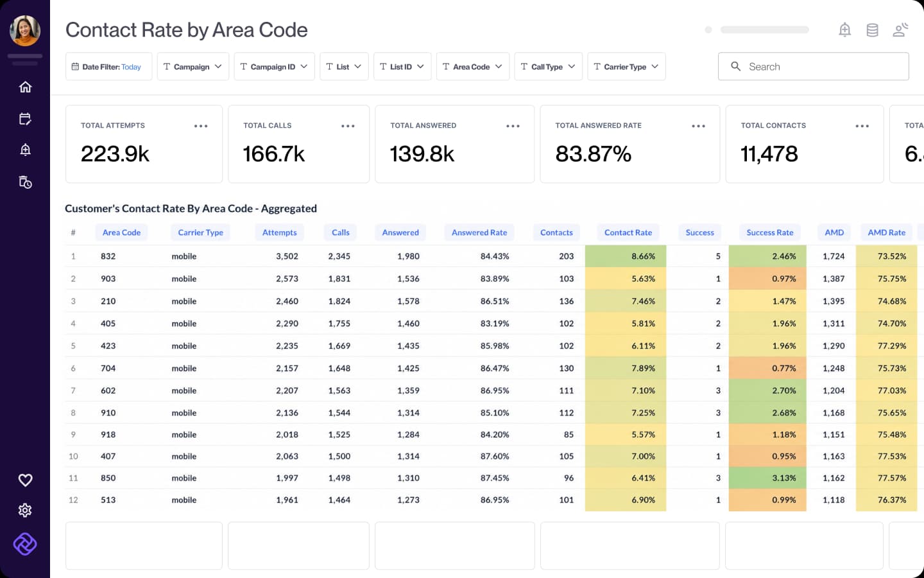Open settings gear in sidebar
This screenshot has height=578, width=924.
(25, 510)
